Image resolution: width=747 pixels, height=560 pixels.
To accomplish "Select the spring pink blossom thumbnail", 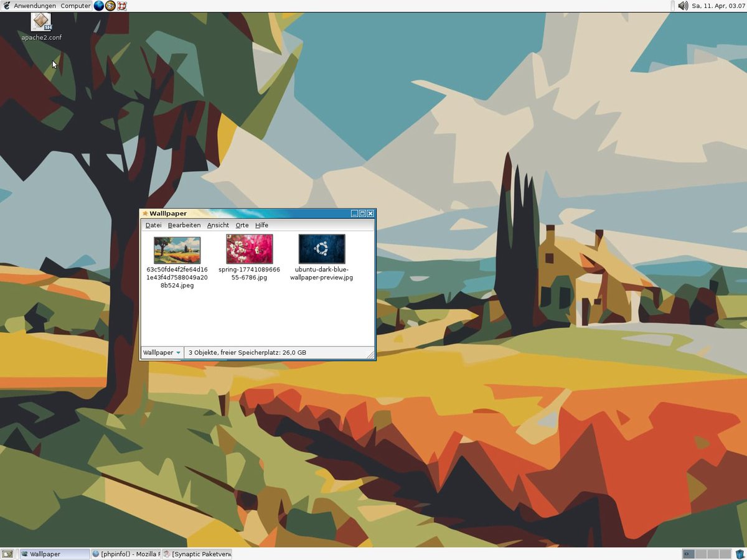I will (x=250, y=249).
